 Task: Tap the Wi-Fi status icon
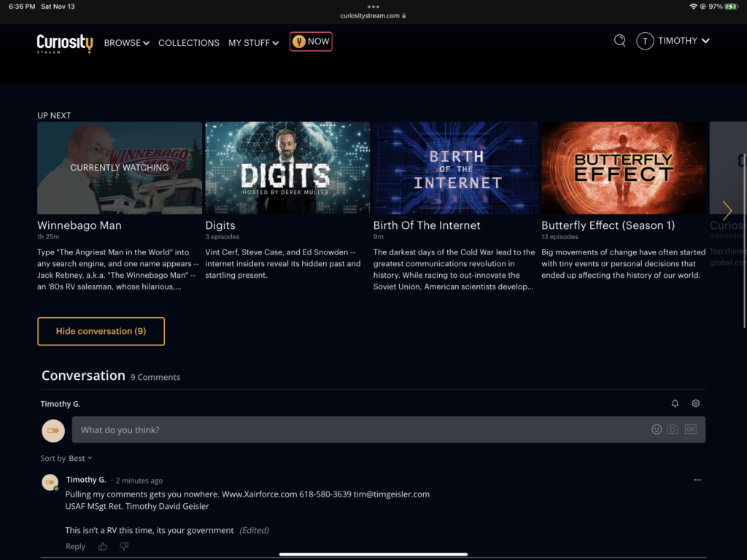pos(693,7)
